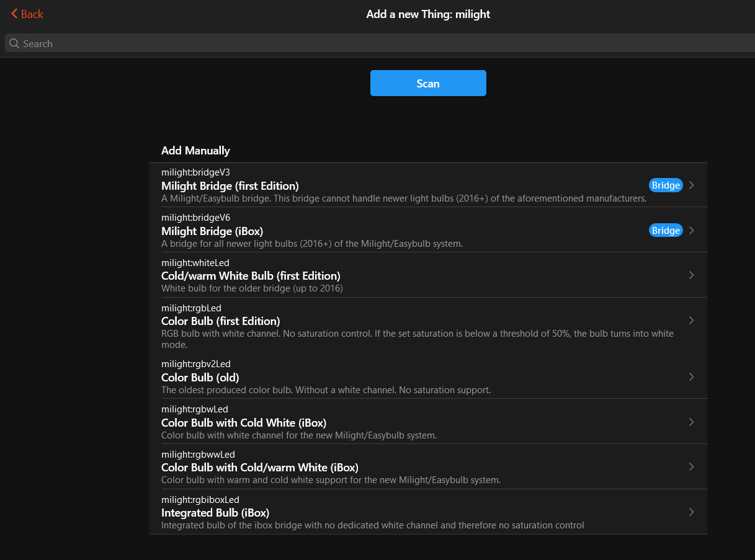
Task: Click chevron beside Color Bulb with Cold White
Action: coord(692,422)
